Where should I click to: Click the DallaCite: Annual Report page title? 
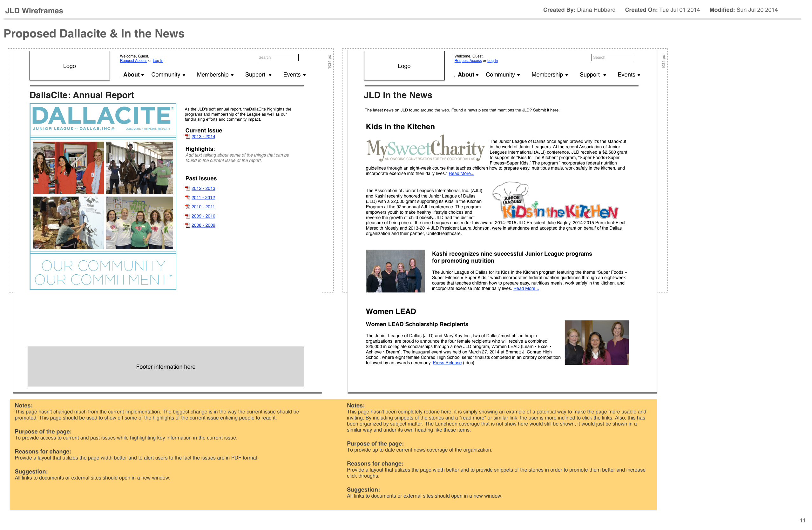click(82, 95)
